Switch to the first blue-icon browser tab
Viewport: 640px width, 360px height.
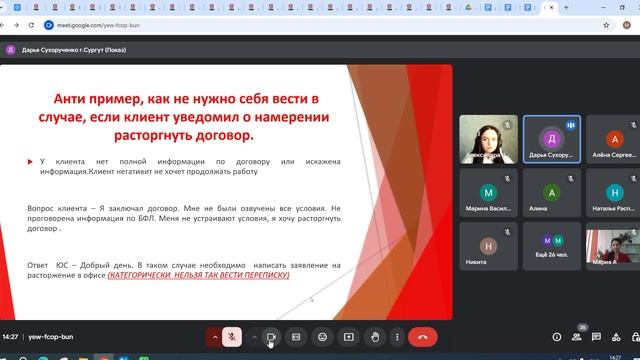(17, 7)
